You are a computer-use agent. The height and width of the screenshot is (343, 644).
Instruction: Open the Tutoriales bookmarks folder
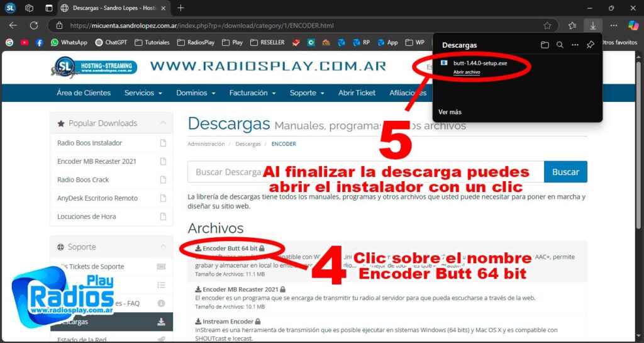(152, 42)
